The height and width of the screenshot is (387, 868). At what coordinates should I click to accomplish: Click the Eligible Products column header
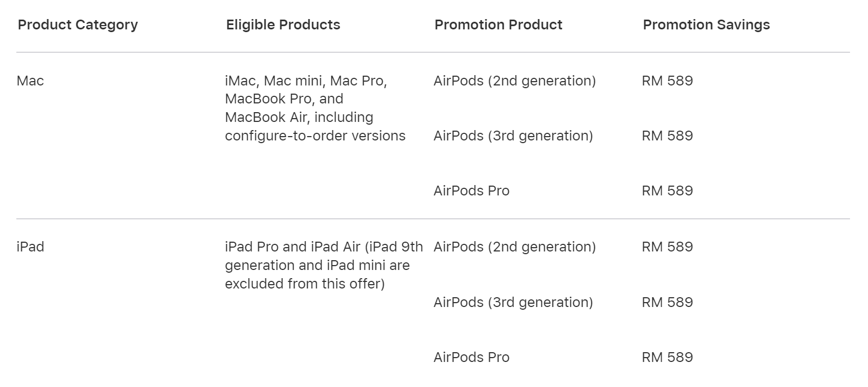click(283, 25)
